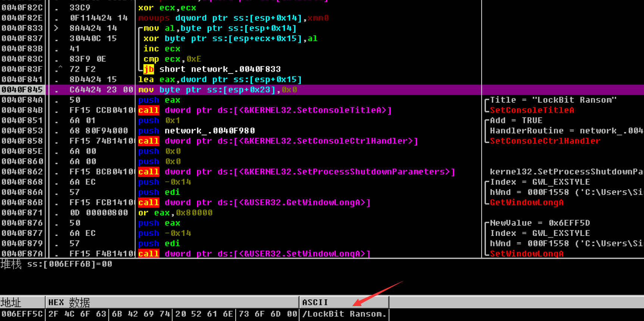Image resolution: width=644 pixels, height=321 pixels.
Task: Click the "lea eax,dword ptr ss:[esp+0x15]" instruction
Action: click(220, 80)
